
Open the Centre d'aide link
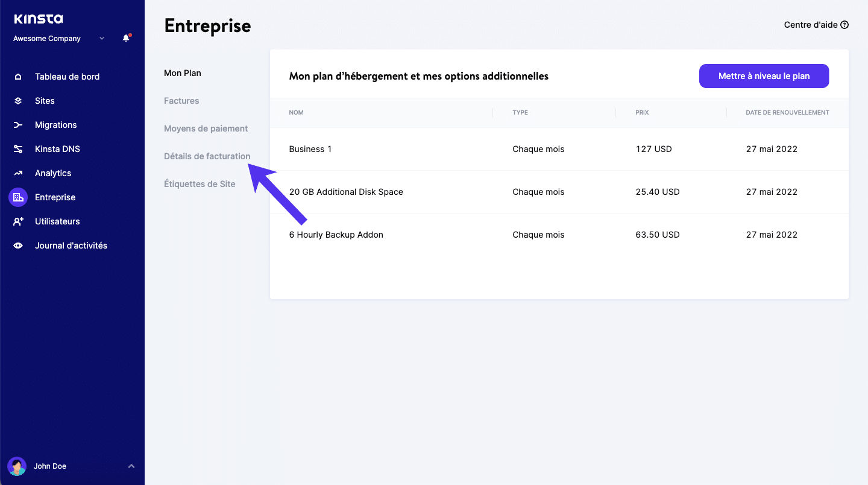[816, 25]
